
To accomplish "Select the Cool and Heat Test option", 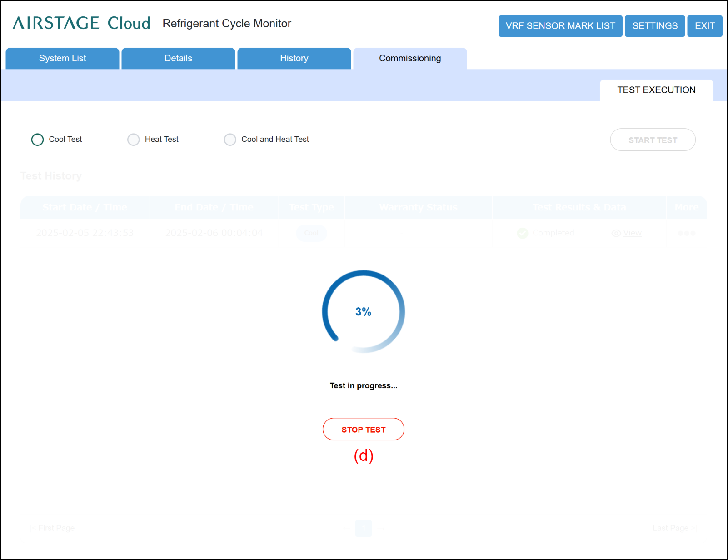I will [x=230, y=140].
